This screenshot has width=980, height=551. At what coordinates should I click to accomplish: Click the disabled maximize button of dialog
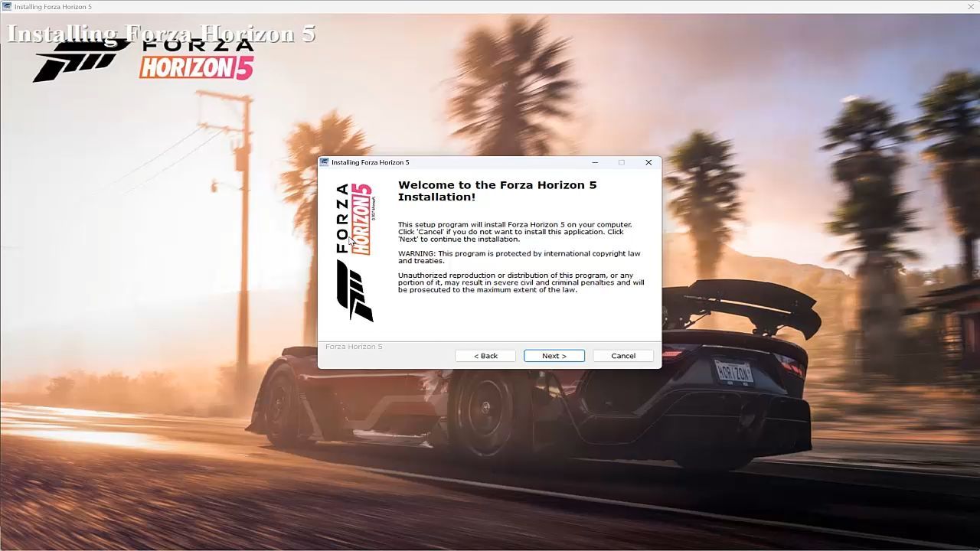pos(622,162)
